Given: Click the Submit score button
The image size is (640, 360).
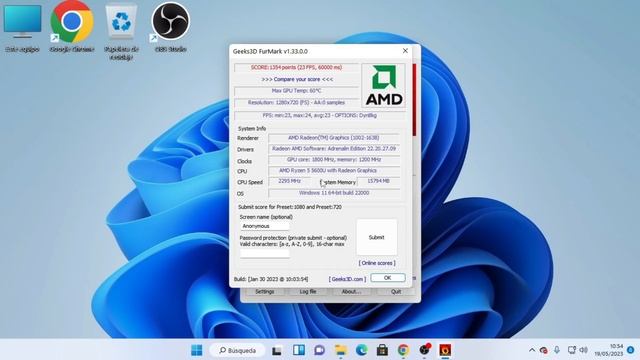Looking at the screenshot, I should (376, 237).
